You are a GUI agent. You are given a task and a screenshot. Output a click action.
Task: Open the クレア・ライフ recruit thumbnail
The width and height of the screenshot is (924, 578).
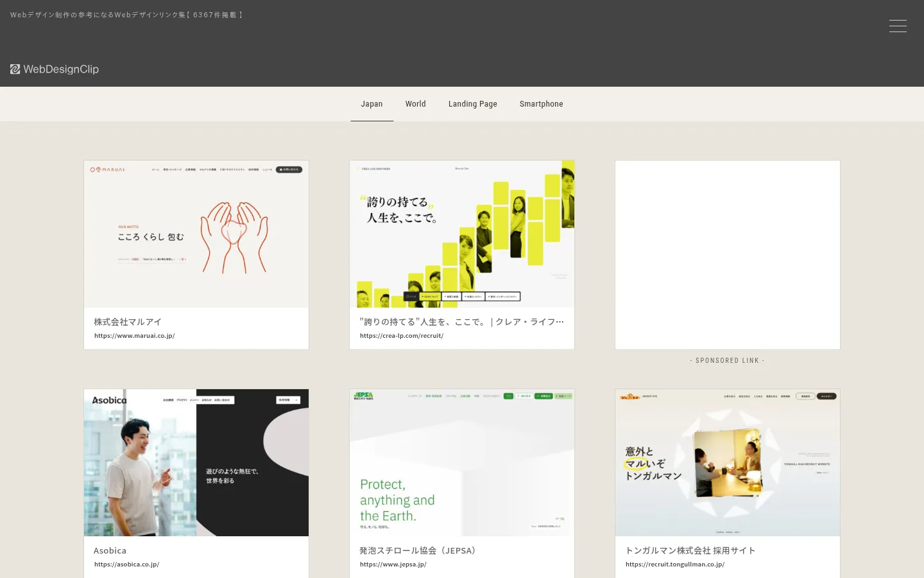coord(462,234)
